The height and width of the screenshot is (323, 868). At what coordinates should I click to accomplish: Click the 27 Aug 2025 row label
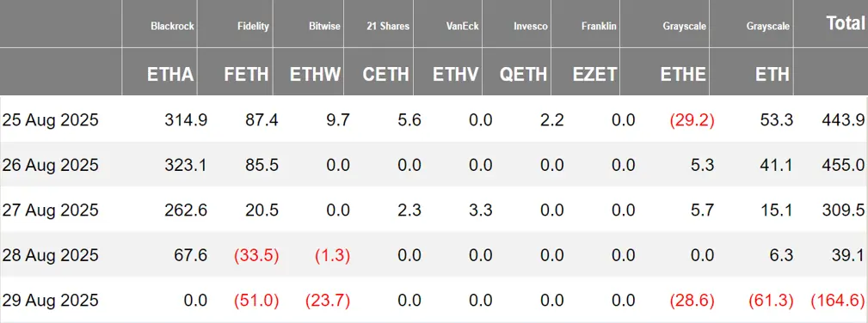[x=51, y=210]
